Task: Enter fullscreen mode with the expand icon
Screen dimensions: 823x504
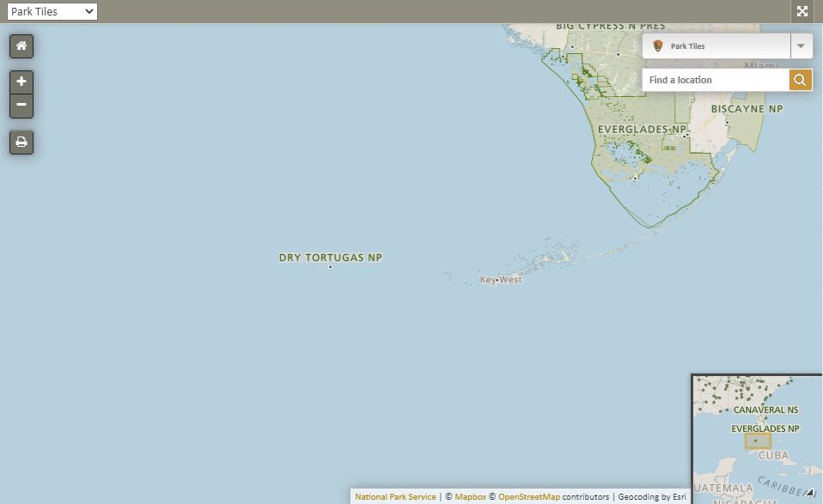Action: pyautogui.click(x=802, y=11)
